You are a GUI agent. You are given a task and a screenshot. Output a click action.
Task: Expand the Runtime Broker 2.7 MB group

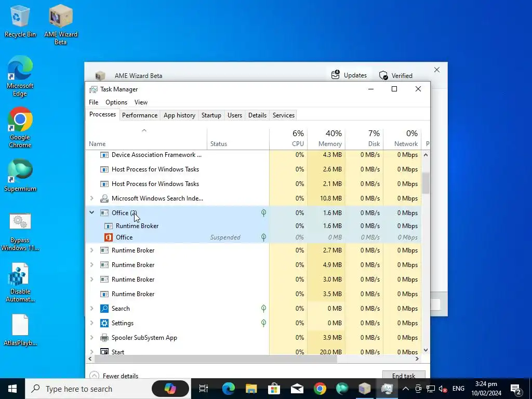tap(91, 250)
